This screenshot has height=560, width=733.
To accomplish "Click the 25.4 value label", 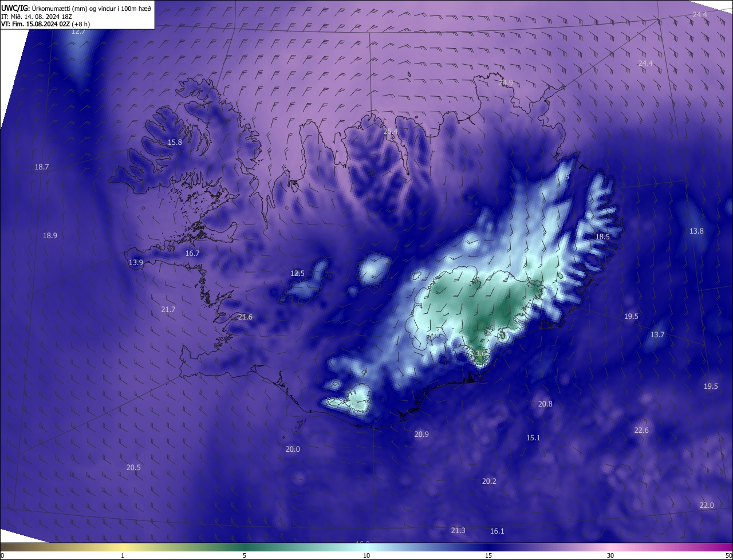I will click(x=391, y=132).
